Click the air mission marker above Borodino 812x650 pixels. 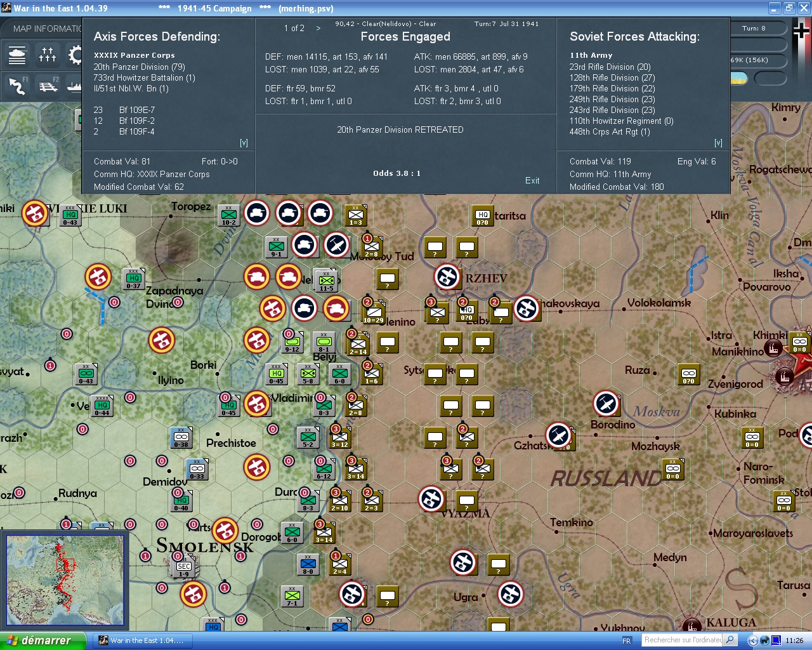tap(606, 404)
